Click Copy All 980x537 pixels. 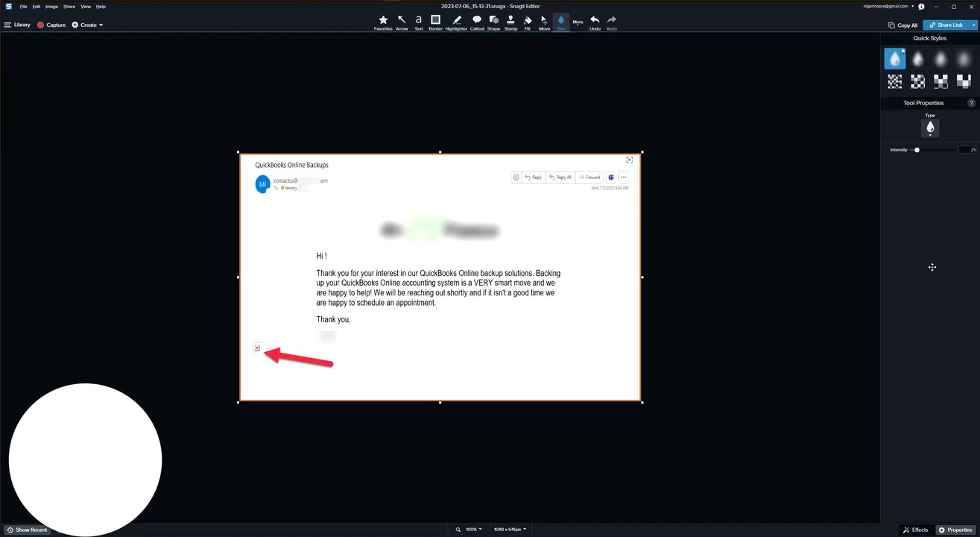pyautogui.click(x=903, y=25)
